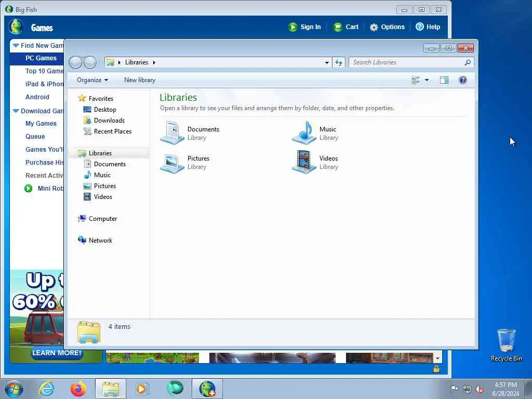Viewport: 532px width, 399px height.
Task: Open Windows Media Player from taskbar
Action: (x=142, y=389)
